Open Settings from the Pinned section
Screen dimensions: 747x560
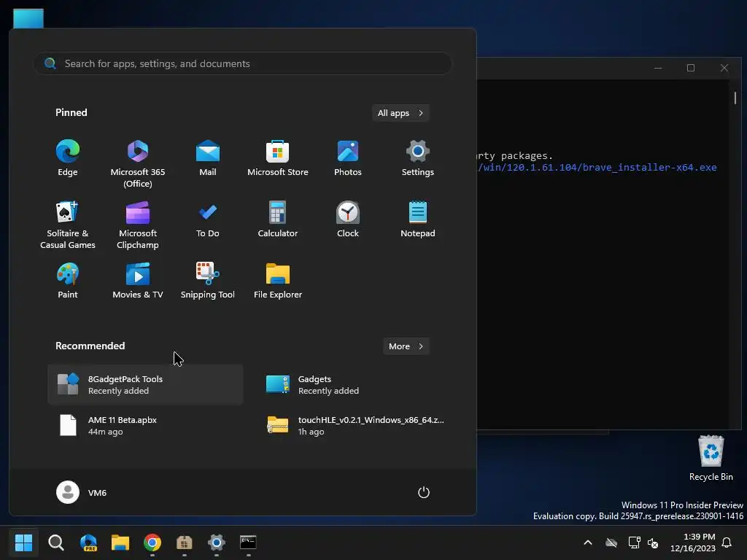418,158
